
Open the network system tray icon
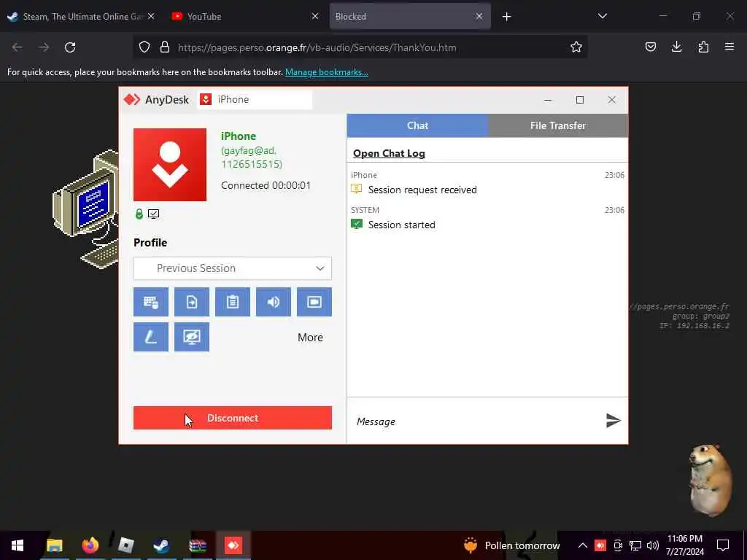(x=635, y=545)
